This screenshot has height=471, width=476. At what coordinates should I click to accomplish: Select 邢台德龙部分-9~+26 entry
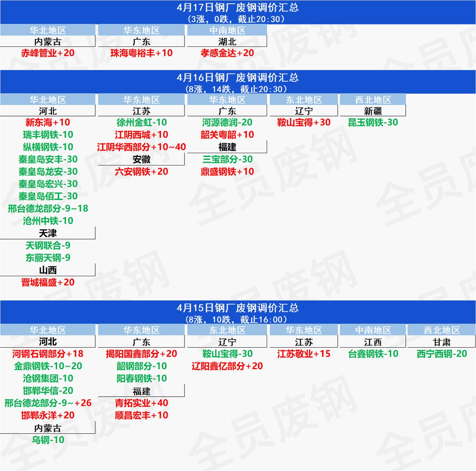tap(48, 403)
